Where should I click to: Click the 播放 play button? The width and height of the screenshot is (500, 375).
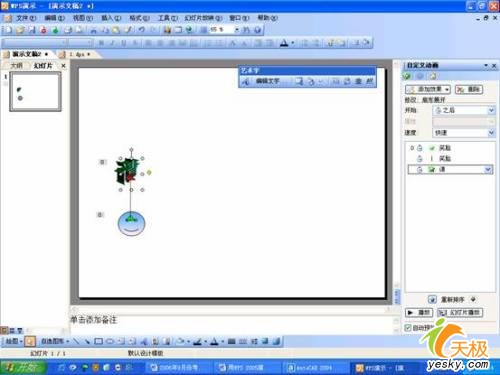pyautogui.click(x=419, y=312)
